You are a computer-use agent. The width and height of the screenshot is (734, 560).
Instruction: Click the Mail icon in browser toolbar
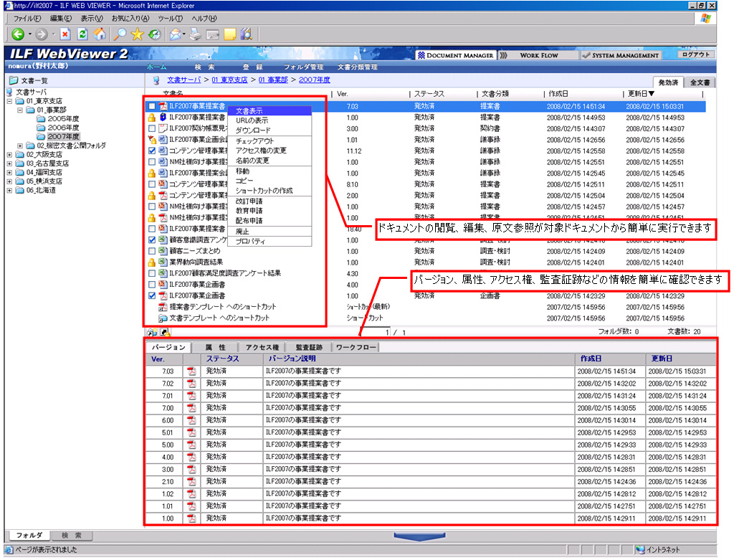[x=174, y=34]
